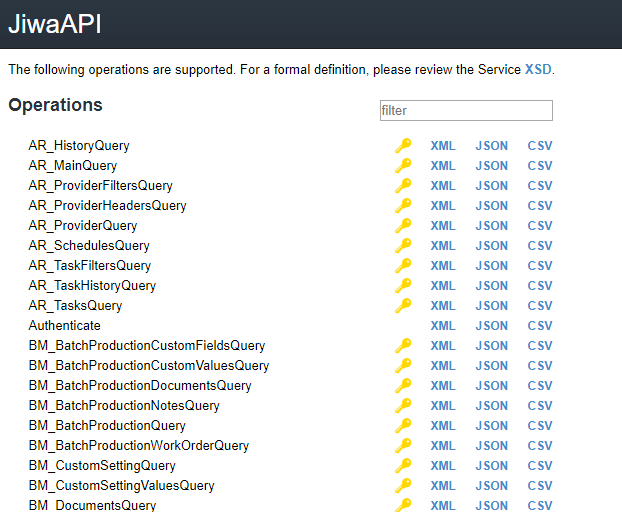Image resolution: width=622 pixels, height=512 pixels.
Task: Open CSV link for AR_SchedulesQuery
Action: (539, 245)
